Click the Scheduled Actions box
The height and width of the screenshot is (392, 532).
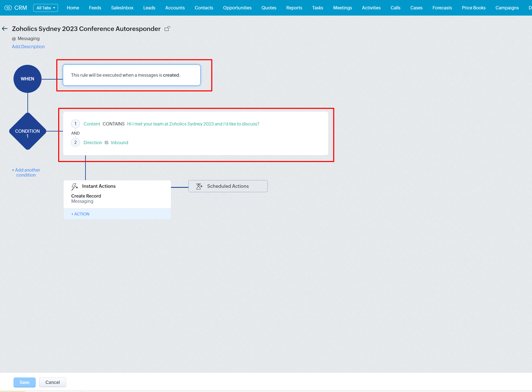tap(228, 186)
